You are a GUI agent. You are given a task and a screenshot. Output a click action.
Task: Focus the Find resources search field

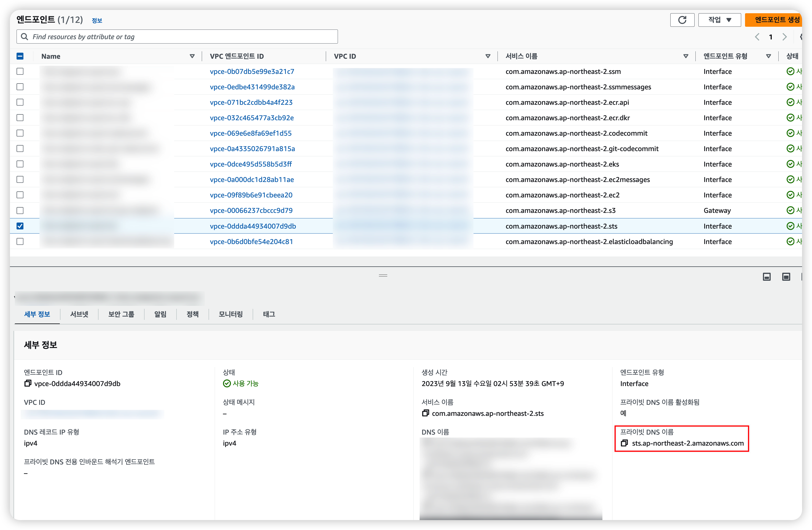[178, 37]
